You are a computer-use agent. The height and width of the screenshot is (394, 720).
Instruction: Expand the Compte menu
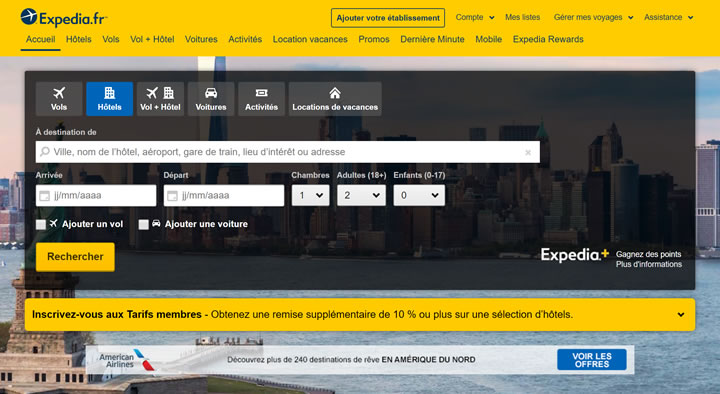(x=475, y=17)
